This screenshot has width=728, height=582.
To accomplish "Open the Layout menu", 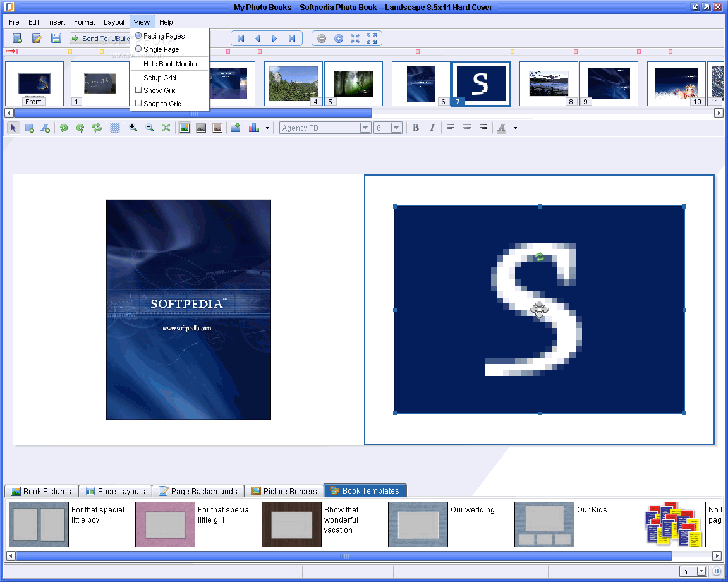I will coord(114,22).
